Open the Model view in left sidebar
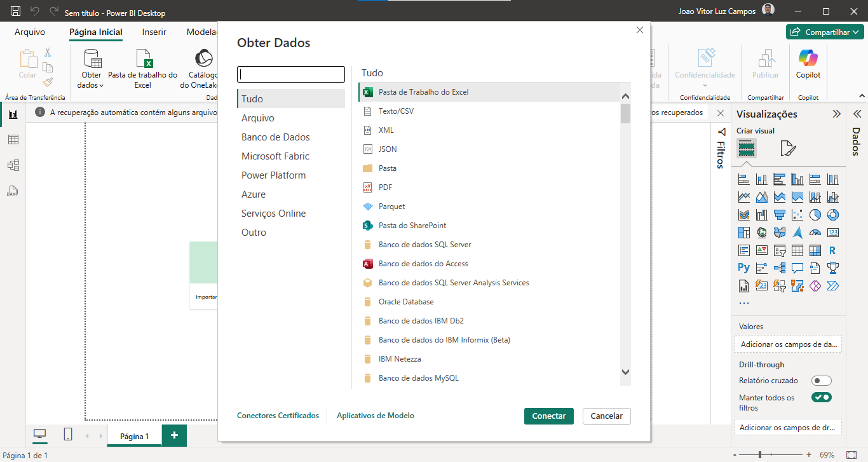This screenshot has height=462, width=868. pyautogui.click(x=13, y=165)
